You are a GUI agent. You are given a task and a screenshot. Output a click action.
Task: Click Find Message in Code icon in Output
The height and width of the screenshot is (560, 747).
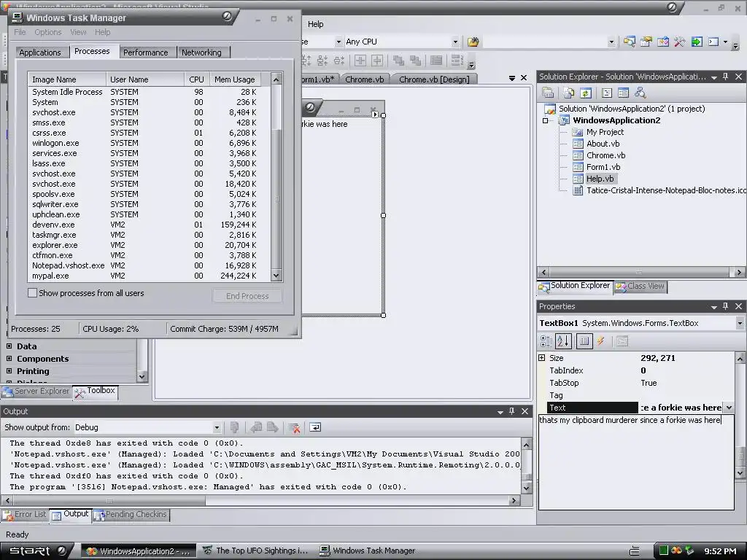coord(234,427)
